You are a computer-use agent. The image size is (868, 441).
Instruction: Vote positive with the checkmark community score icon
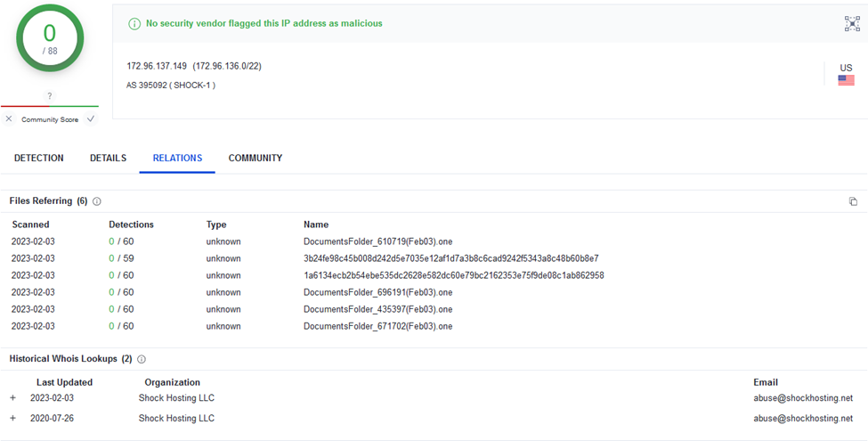[x=91, y=118]
